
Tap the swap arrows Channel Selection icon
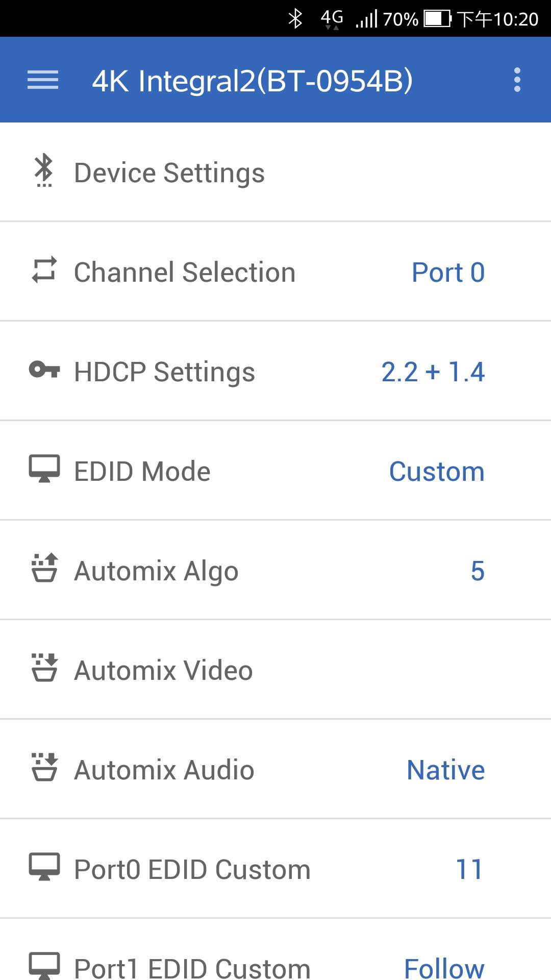click(x=44, y=270)
